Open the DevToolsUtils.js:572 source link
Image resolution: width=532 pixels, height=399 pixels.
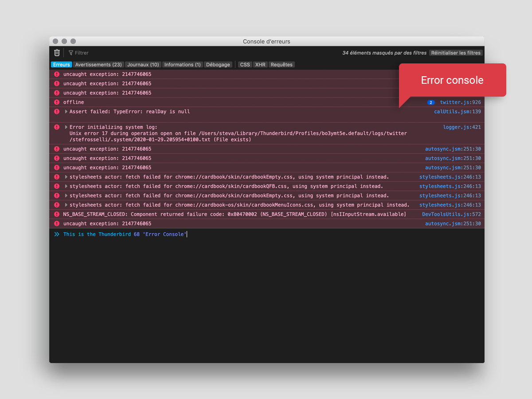tap(451, 214)
